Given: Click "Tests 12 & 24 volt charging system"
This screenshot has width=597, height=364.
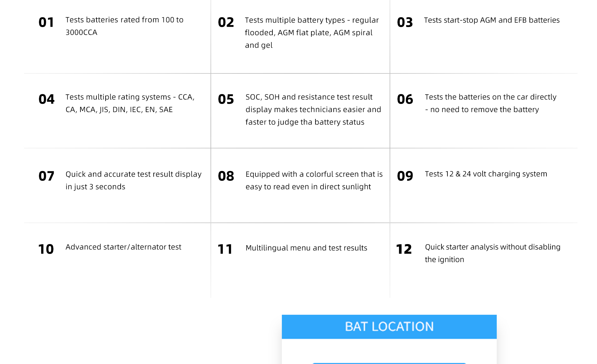Looking at the screenshot, I should pos(486,174).
